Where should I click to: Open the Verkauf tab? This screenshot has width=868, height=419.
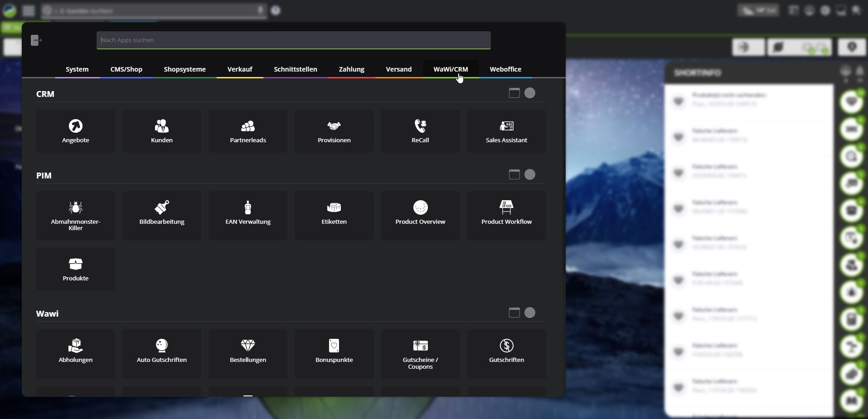pos(240,69)
